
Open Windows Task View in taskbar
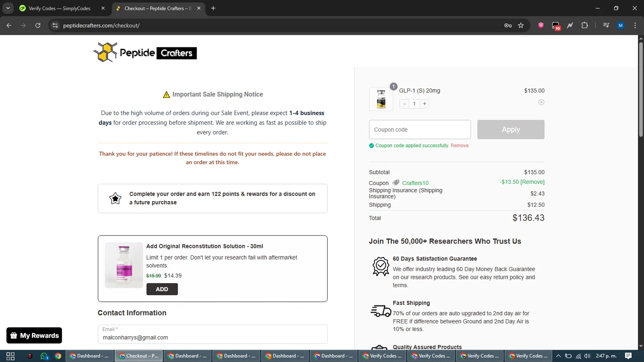click(x=10, y=356)
